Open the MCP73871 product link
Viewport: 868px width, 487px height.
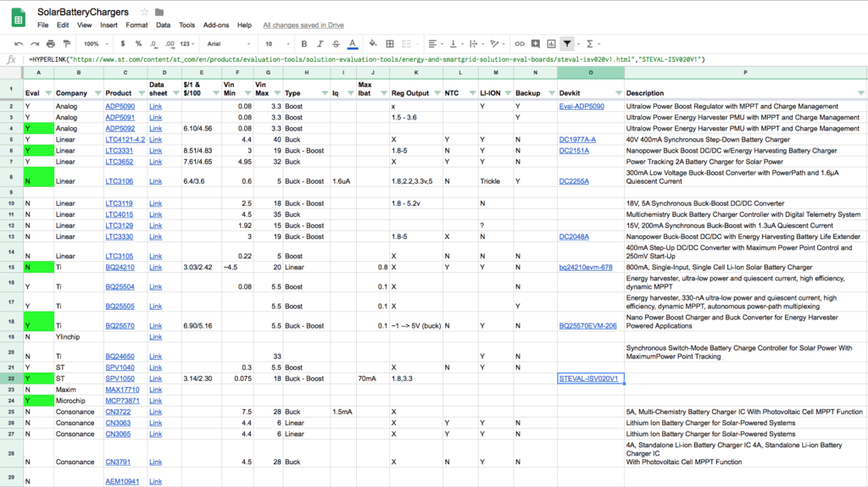(122, 401)
